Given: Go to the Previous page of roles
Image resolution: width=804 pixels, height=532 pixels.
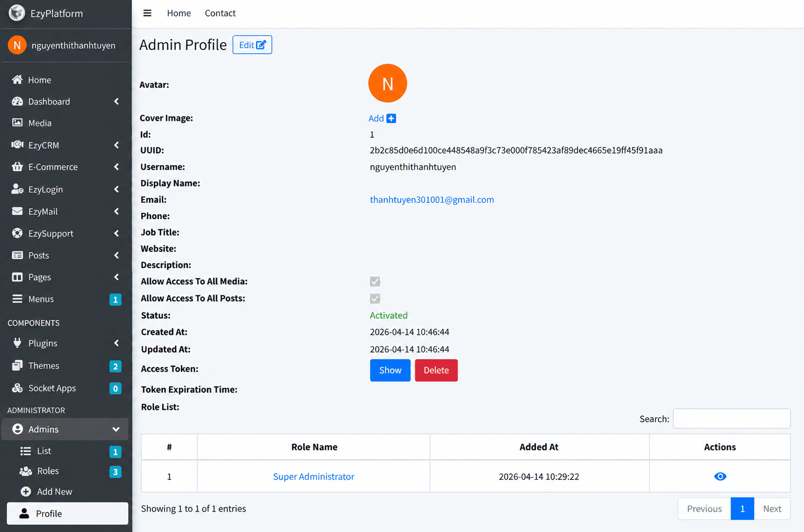Looking at the screenshot, I should (704, 509).
